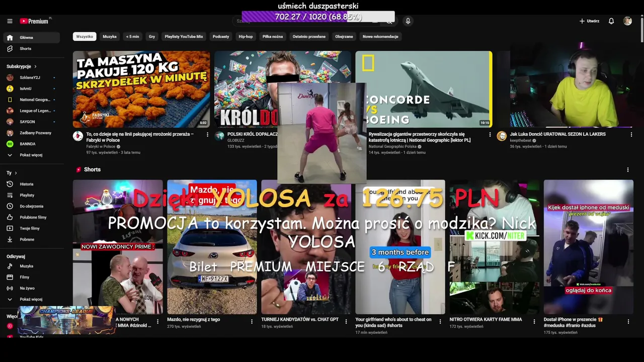This screenshot has width=644, height=362.
Task: Open BANNDA channel subscription
Action: pos(32,144)
